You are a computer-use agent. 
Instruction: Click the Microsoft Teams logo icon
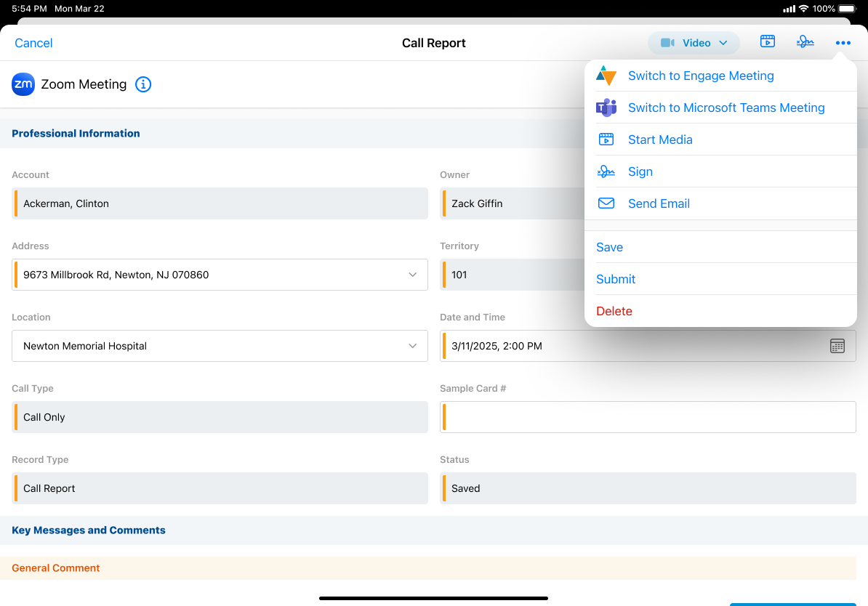click(606, 108)
